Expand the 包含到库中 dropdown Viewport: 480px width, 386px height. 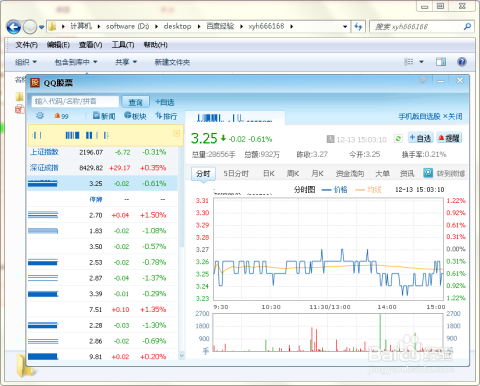(x=76, y=62)
